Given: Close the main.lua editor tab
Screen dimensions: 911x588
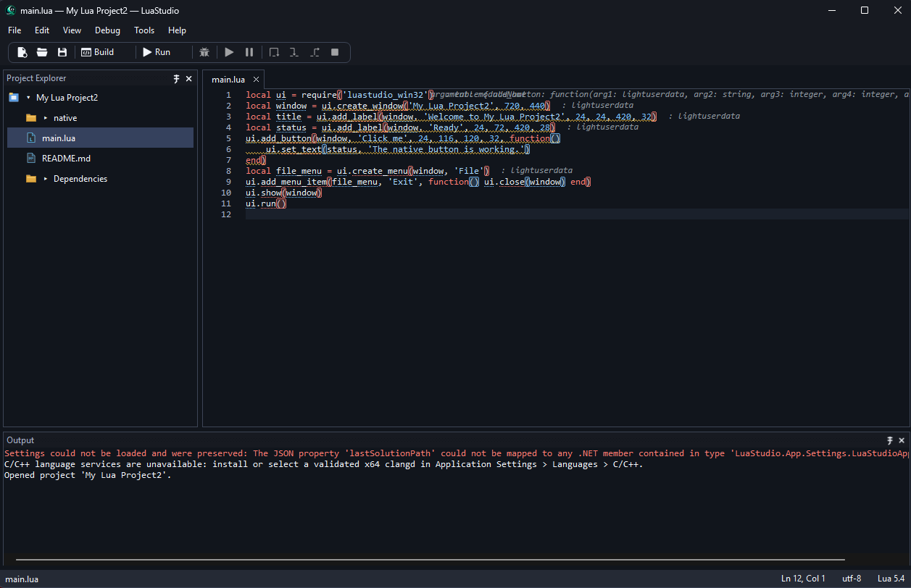Looking at the screenshot, I should pyautogui.click(x=256, y=80).
